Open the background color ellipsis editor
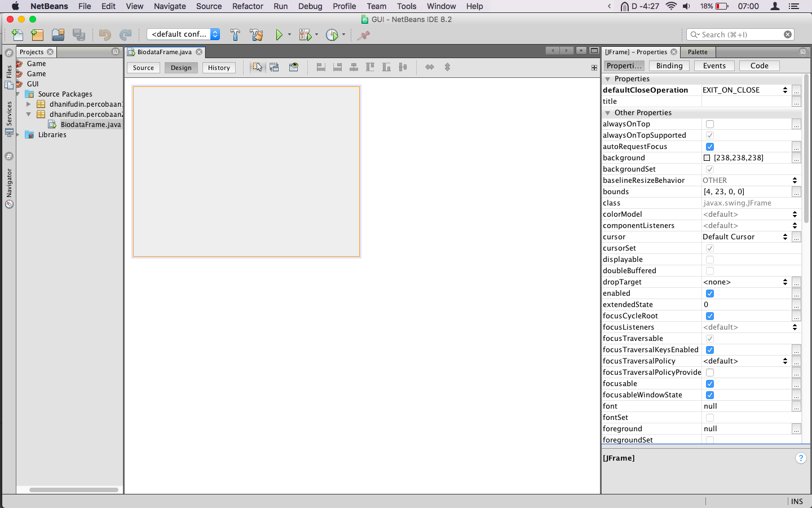Image resolution: width=812 pixels, height=508 pixels. pyautogui.click(x=796, y=158)
